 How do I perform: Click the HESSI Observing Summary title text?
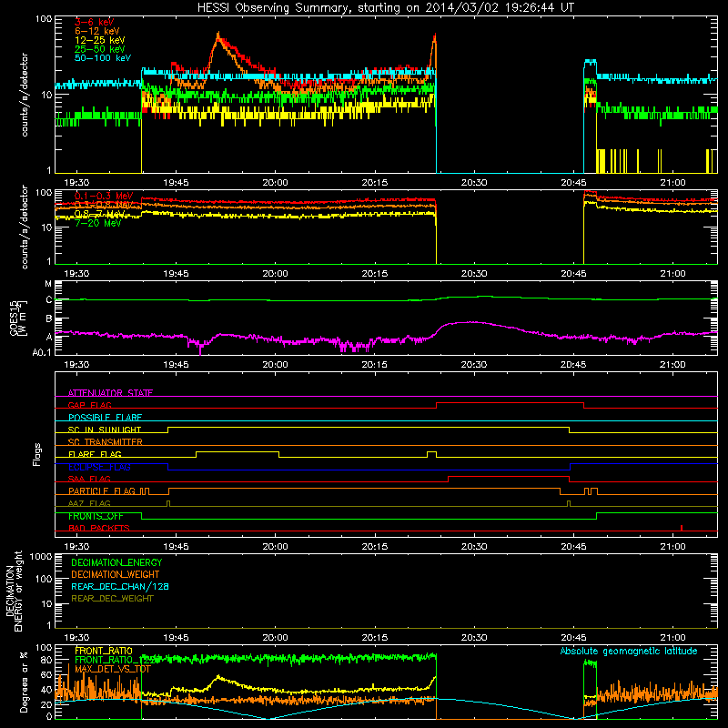click(386, 7)
